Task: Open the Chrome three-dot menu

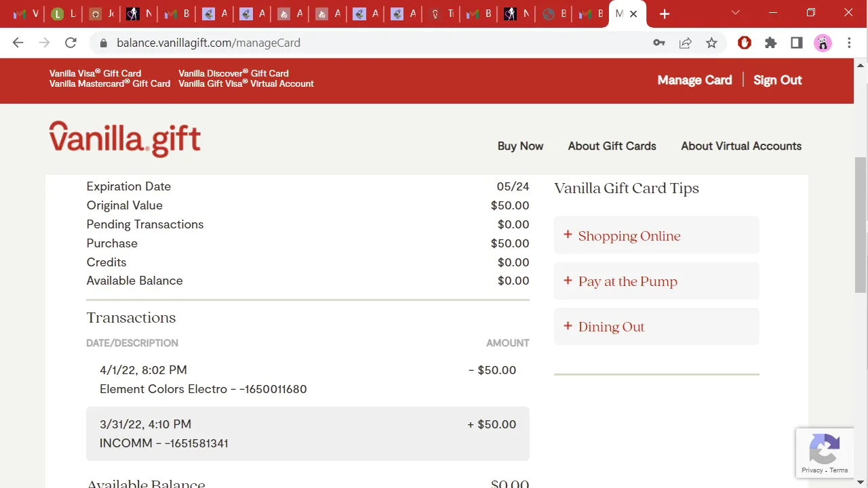Action: 849,43
